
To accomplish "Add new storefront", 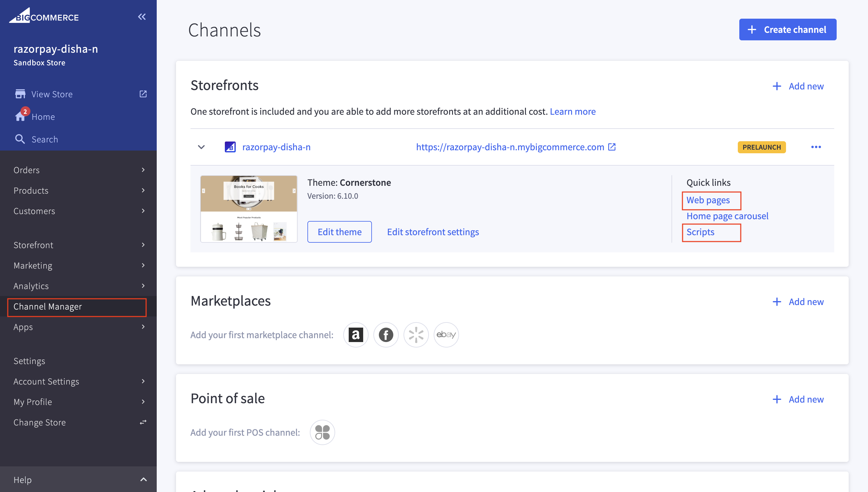I will [798, 86].
